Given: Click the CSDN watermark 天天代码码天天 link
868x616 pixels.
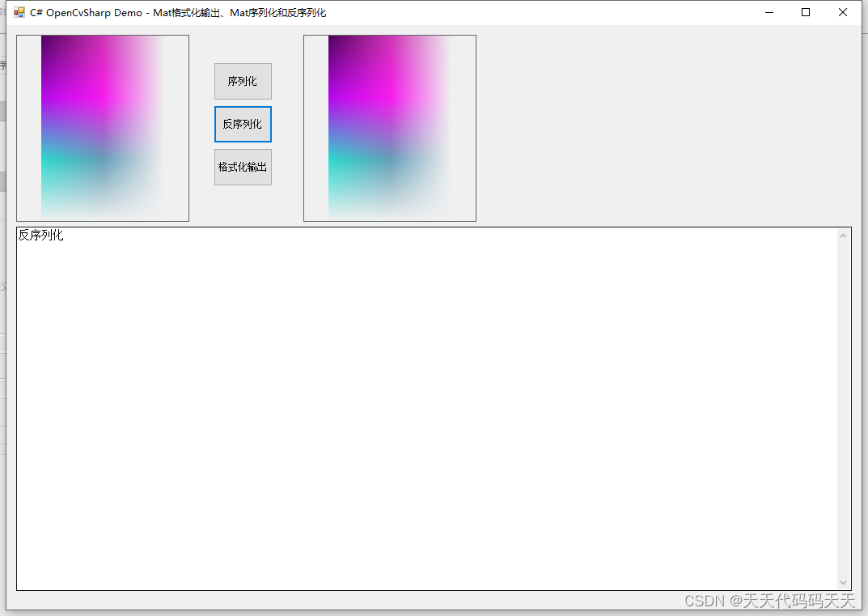Looking at the screenshot, I should [777, 601].
